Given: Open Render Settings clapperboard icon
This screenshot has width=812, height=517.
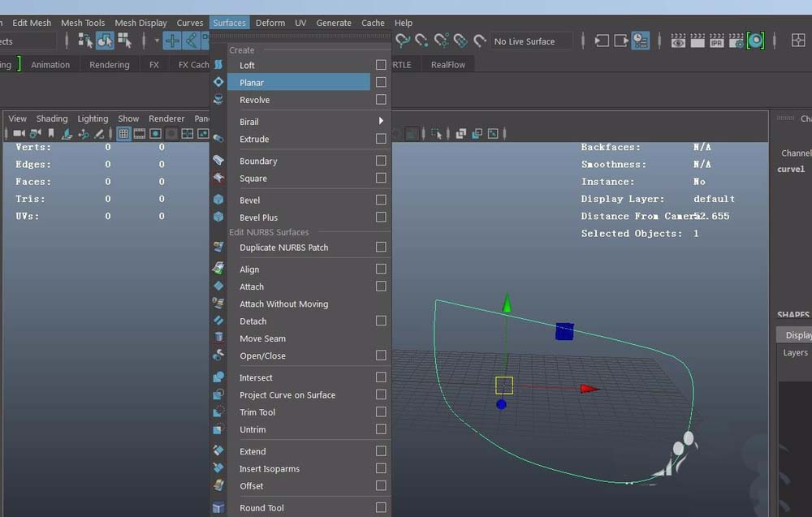Looking at the screenshot, I should coord(736,41).
